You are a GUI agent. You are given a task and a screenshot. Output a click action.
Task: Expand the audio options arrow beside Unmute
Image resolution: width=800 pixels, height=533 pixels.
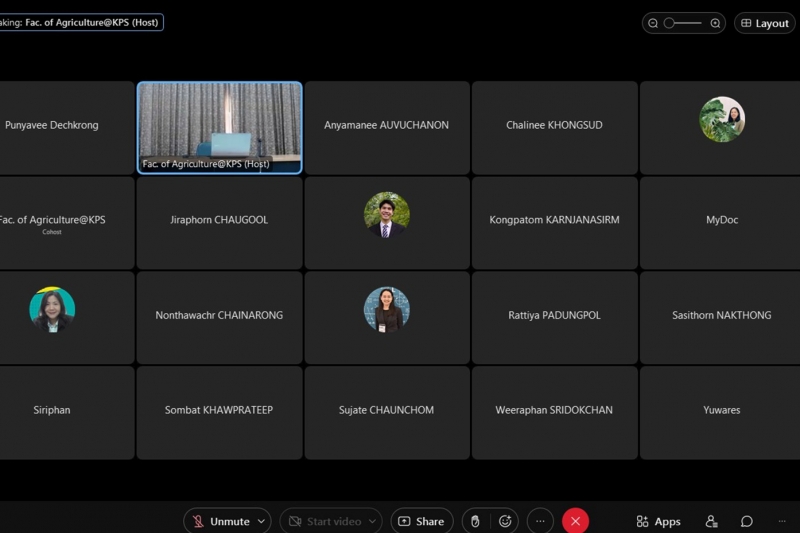coord(262,521)
